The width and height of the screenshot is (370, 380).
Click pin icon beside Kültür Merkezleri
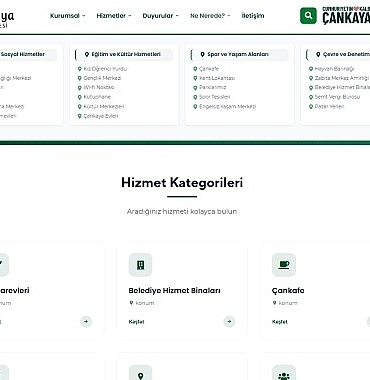pyautogui.click(x=80, y=107)
